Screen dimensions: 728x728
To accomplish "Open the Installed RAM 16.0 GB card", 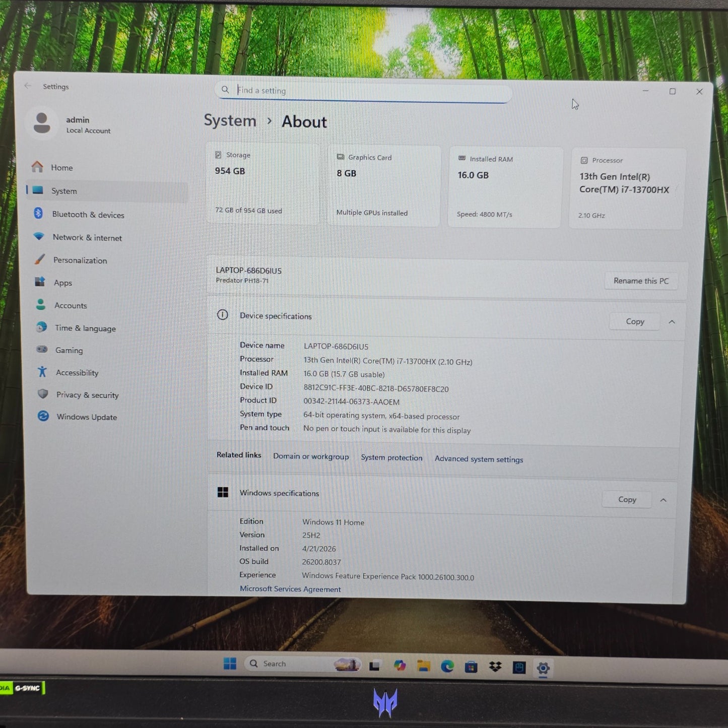I will coord(505,187).
